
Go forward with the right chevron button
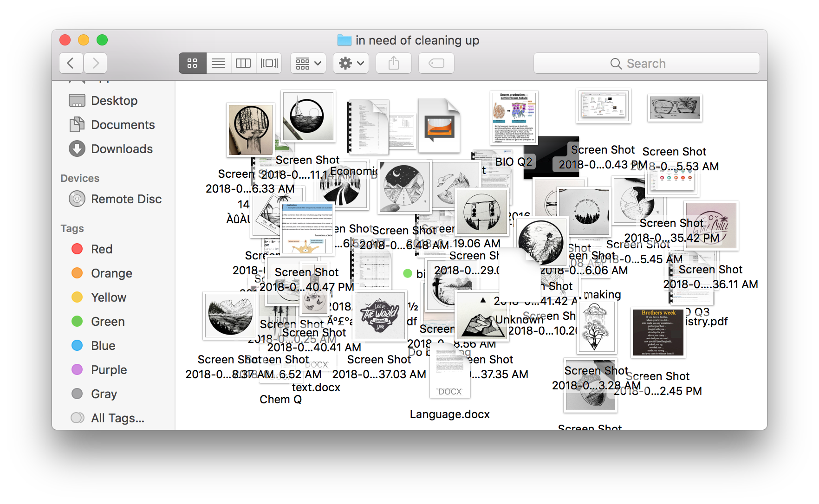click(x=96, y=63)
